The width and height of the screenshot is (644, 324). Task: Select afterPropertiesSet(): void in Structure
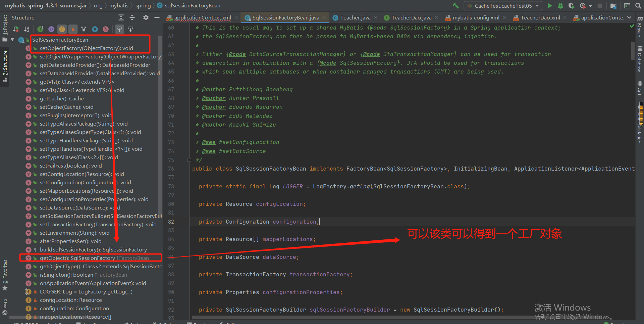pyautogui.click(x=70, y=241)
